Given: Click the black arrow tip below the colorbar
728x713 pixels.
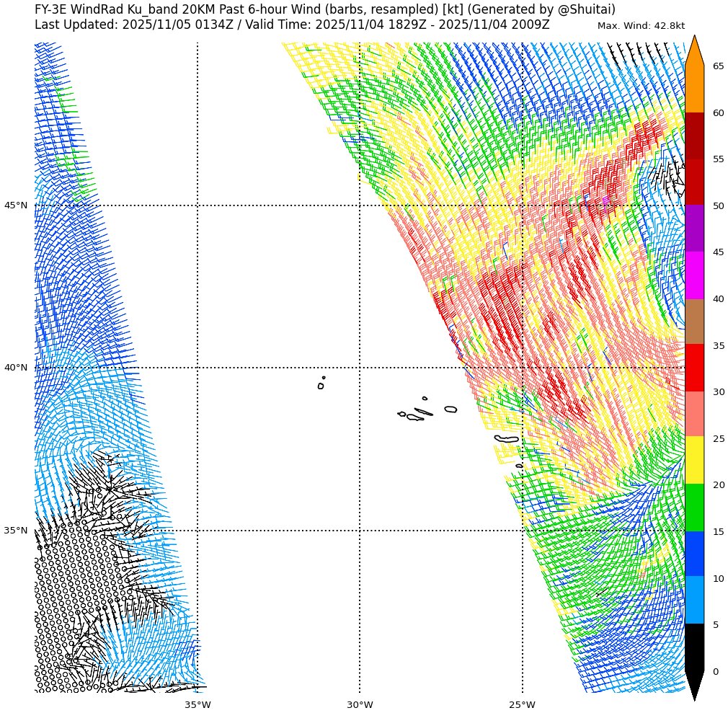Looking at the screenshot, I should tap(694, 685).
